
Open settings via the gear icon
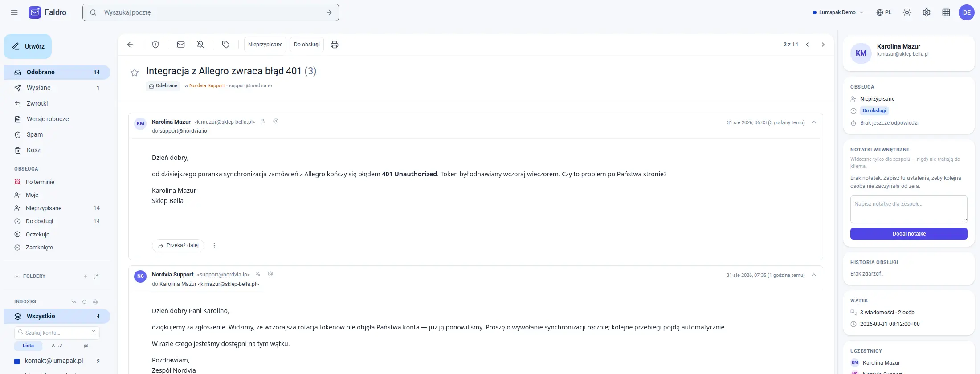(927, 12)
